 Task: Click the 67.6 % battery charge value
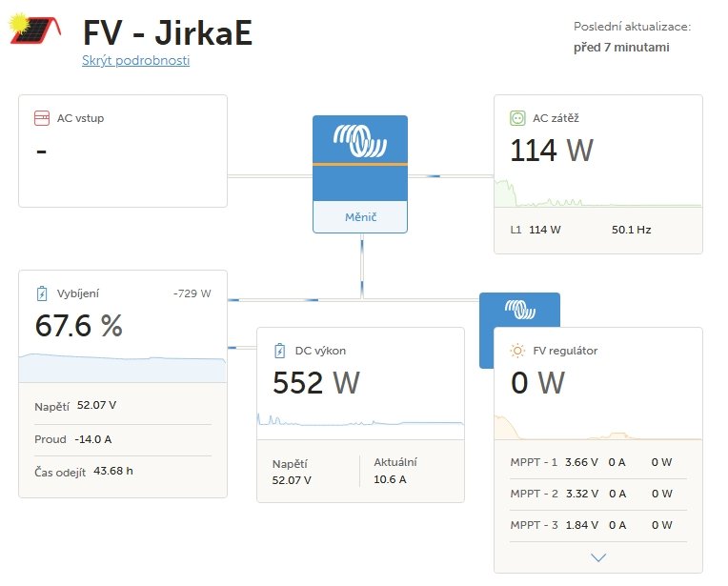pyautogui.click(x=79, y=326)
